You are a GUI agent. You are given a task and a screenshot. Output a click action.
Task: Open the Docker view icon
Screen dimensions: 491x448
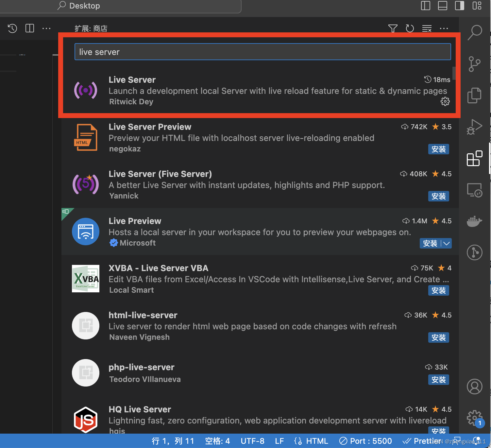pyautogui.click(x=475, y=221)
